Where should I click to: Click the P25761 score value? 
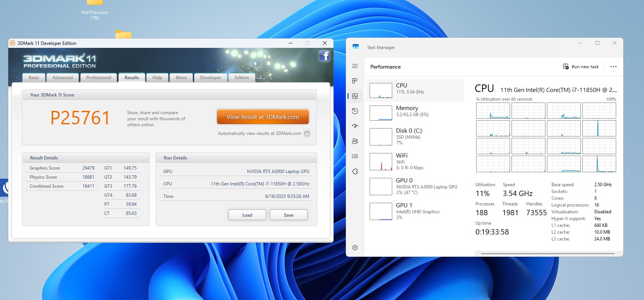click(x=80, y=118)
